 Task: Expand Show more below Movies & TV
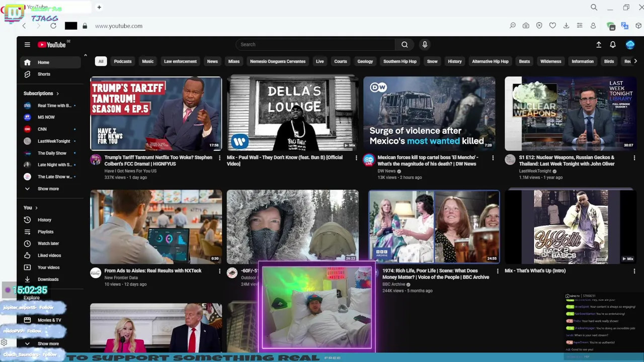[x=50, y=343]
